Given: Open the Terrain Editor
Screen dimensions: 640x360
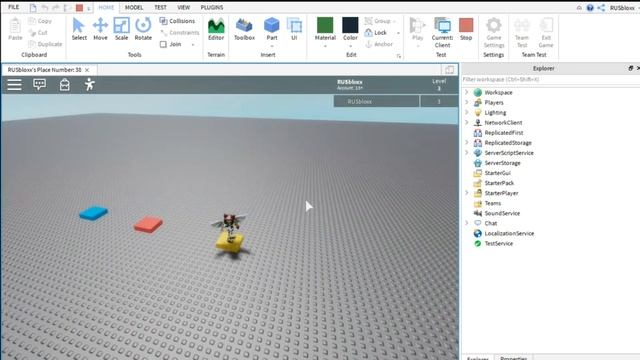Looking at the screenshot, I should pyautogui.click(x=216, y=29).
